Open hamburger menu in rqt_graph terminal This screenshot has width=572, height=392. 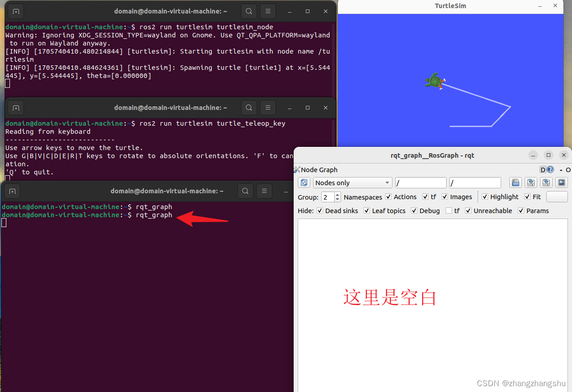tap(264, 191)
